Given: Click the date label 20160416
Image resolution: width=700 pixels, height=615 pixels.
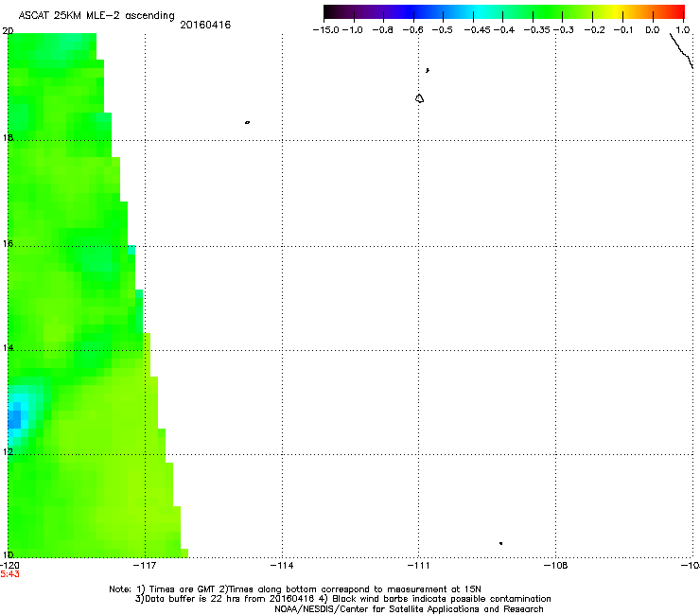Looking at the screenshot, I should click(x=205, y=25).
